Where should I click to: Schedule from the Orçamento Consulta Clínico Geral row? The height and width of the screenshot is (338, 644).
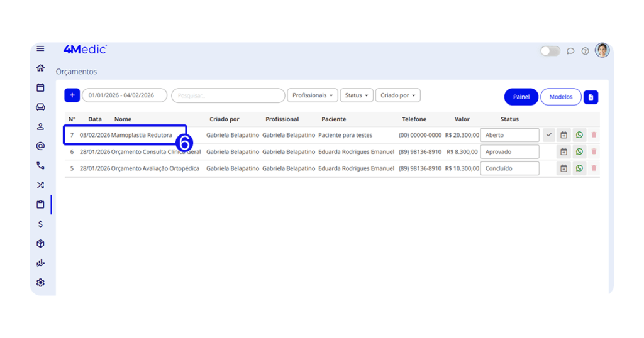pyautogui.click(x=563, y=152)
